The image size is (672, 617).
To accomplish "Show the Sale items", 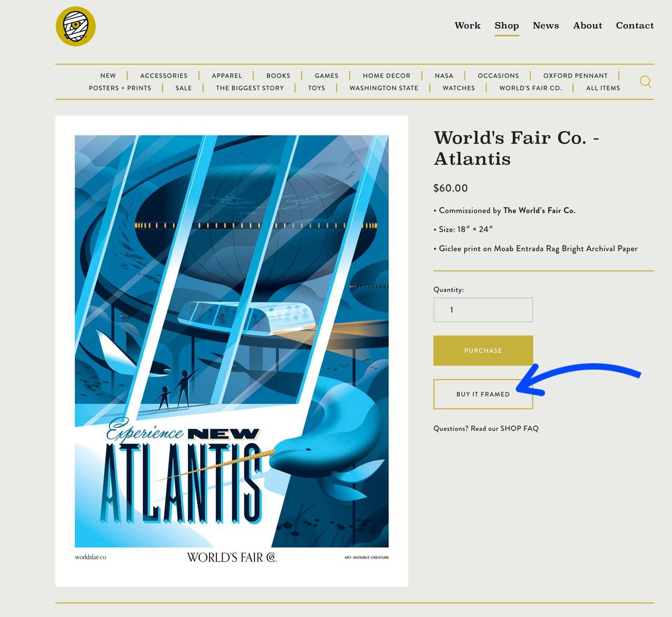I will [x=183, y=88].
